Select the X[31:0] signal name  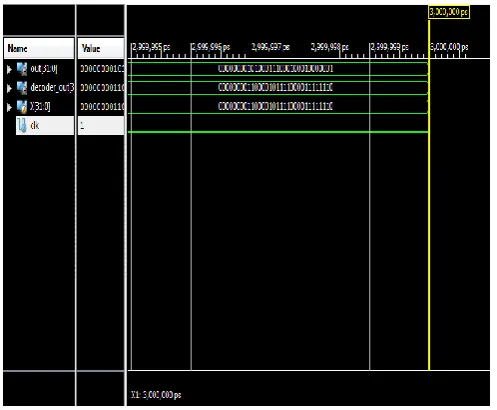tap(40, 107)
